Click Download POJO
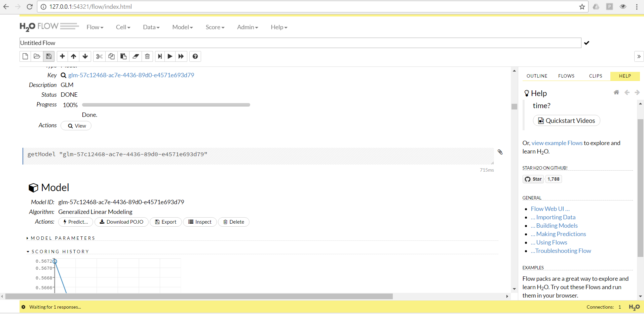The height and width of the screenshot is (314, 644). pos(121,222)
